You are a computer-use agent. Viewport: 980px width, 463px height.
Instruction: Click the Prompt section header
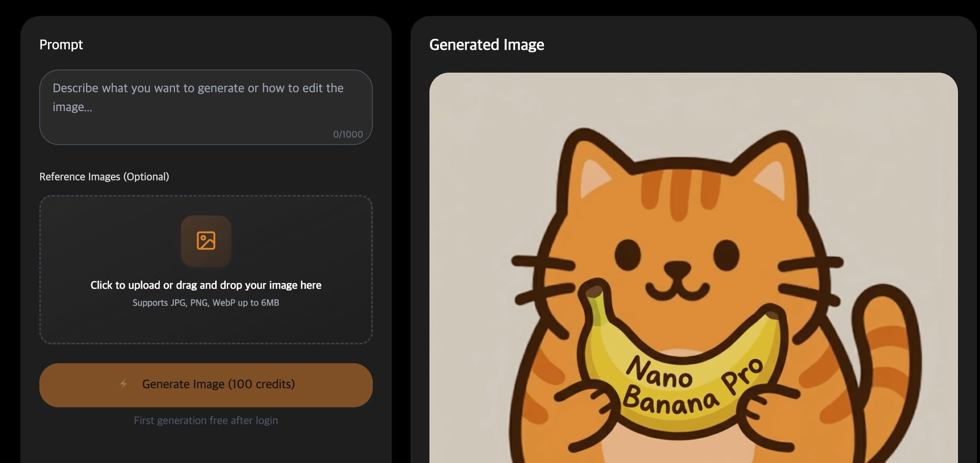(61, 45)
